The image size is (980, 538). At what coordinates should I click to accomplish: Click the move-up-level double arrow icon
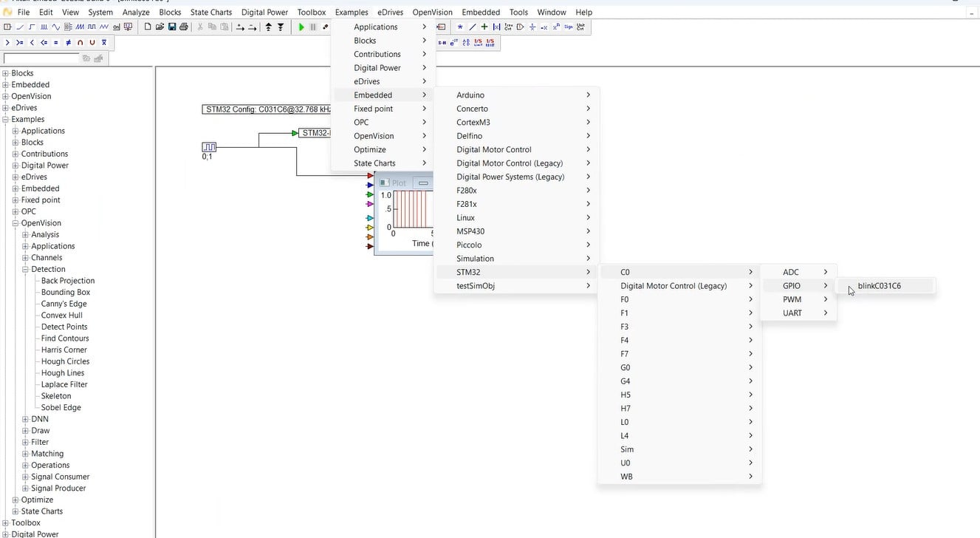coord(268,27)
